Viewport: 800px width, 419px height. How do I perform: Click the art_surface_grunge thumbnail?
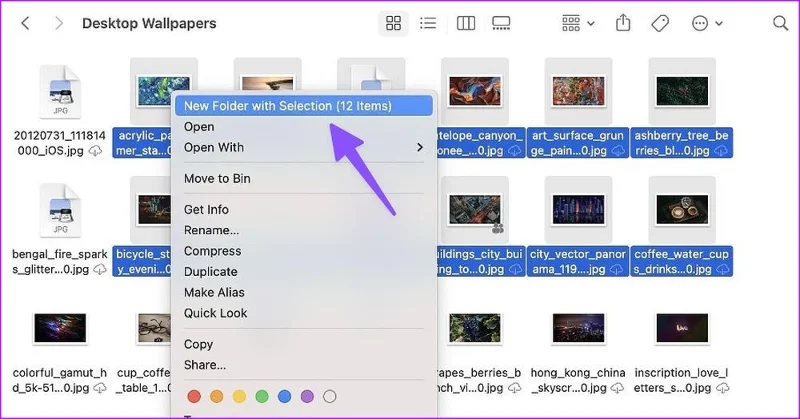[578, 91]
